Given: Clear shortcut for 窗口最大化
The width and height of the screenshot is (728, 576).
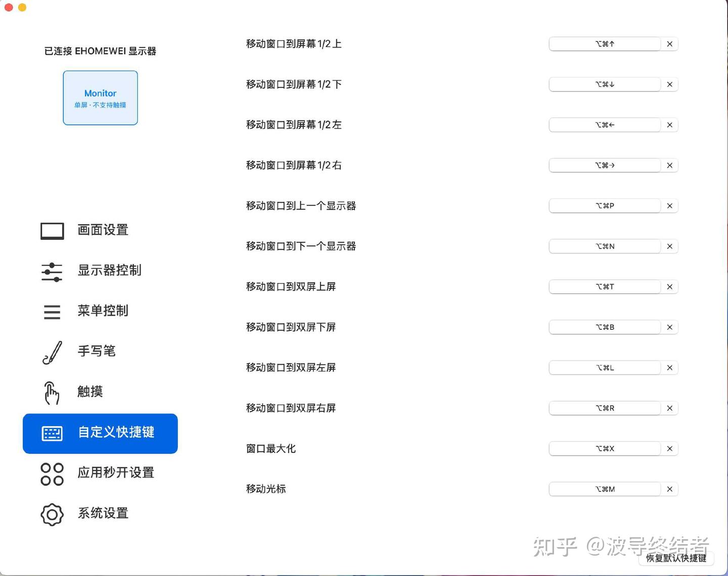Looking at the screenshot, I should coord(669,449).
